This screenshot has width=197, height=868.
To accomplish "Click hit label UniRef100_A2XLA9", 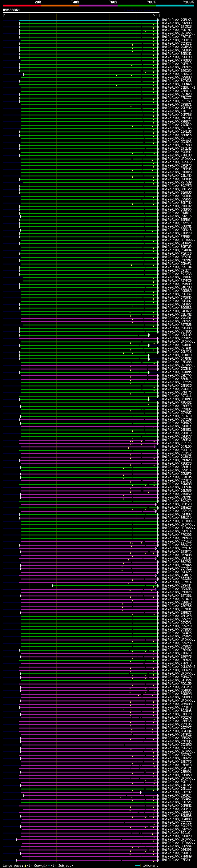I will click(177, 335).
